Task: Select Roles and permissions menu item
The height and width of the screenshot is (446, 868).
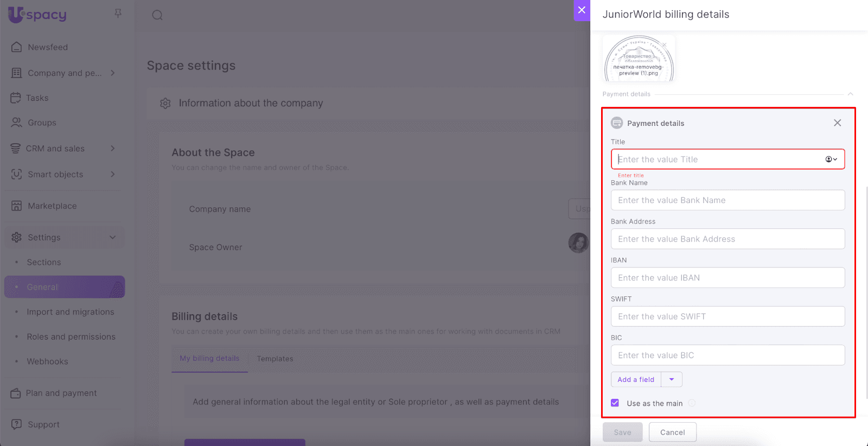Action: coord(71,336)
